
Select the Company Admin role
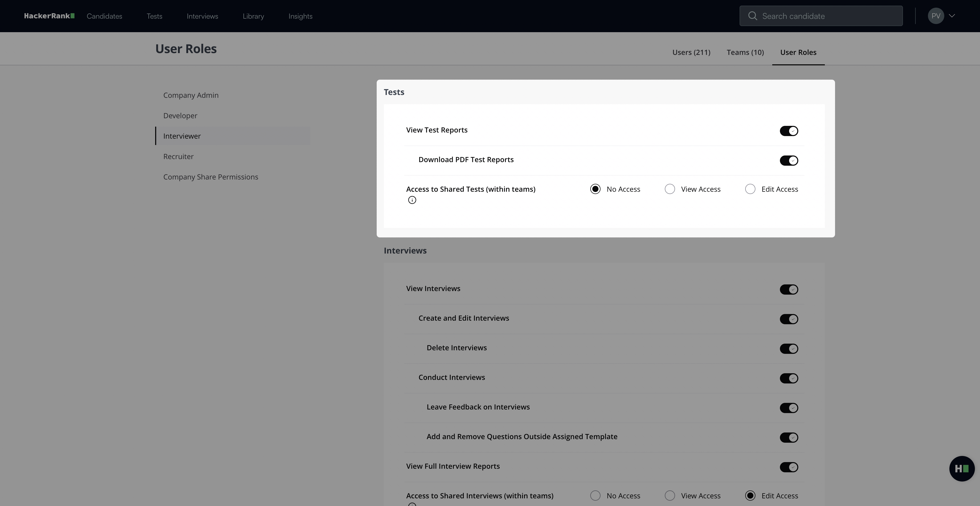click(191, 95)
